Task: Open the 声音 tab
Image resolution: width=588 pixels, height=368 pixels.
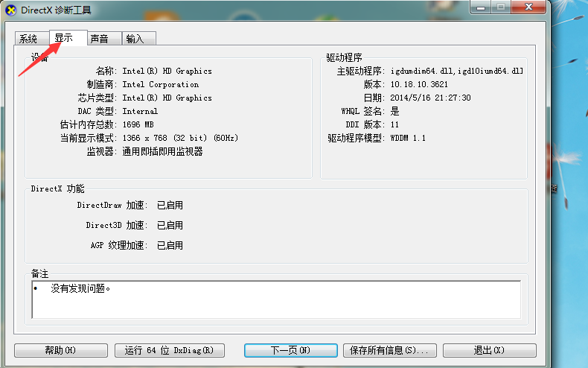Action: 104,38
